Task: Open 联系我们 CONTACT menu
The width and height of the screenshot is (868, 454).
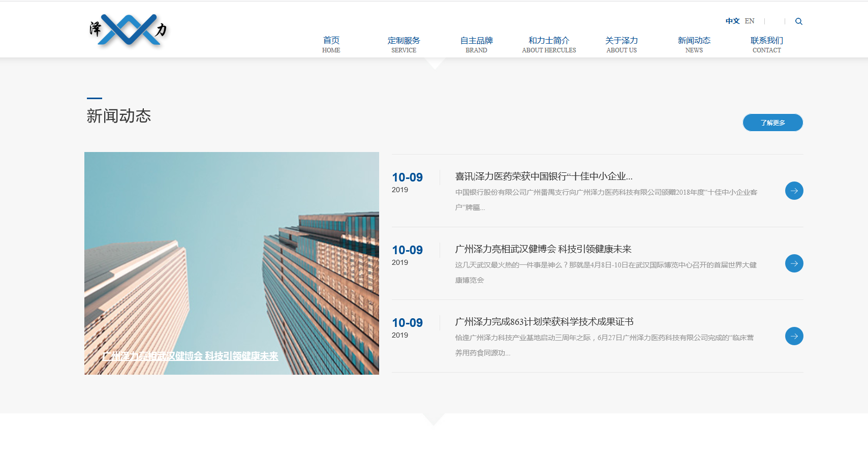Action: 766,44
